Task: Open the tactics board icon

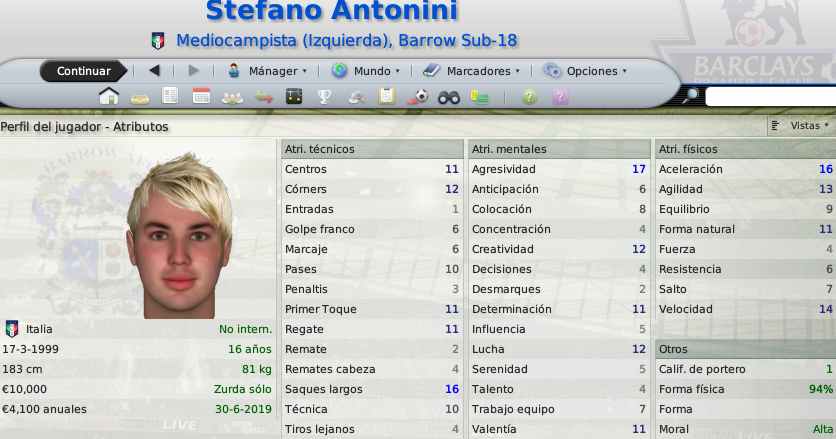Action: (294, 97)
